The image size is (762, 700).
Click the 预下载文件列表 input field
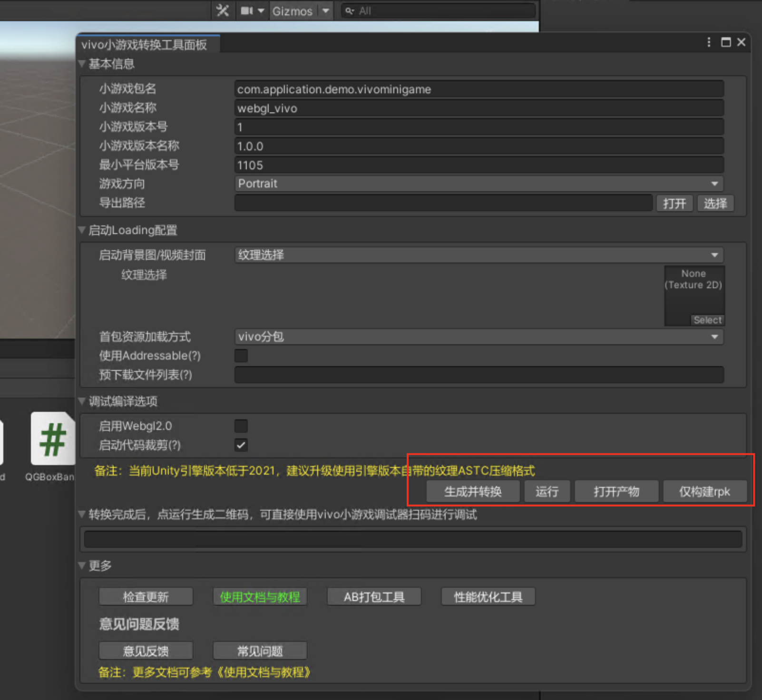[x=479, y=375]
